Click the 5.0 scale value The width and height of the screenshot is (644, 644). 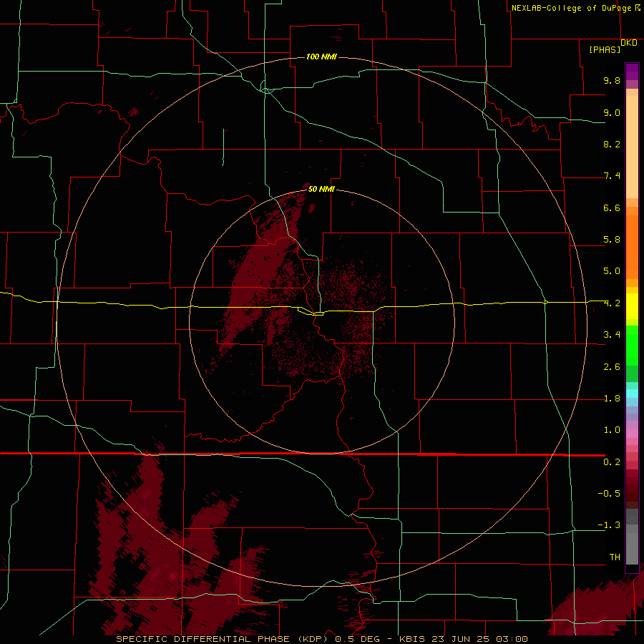612,271
